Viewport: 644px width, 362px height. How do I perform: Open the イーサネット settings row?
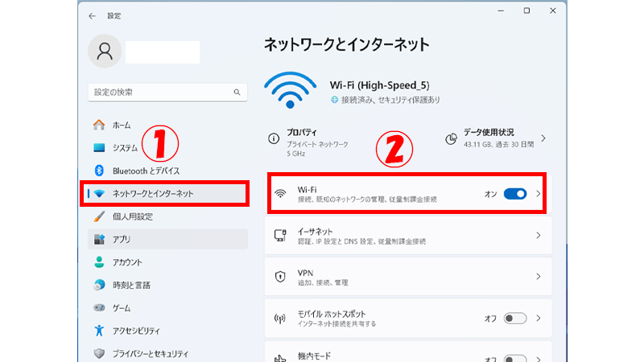click(x=408, y=236)
